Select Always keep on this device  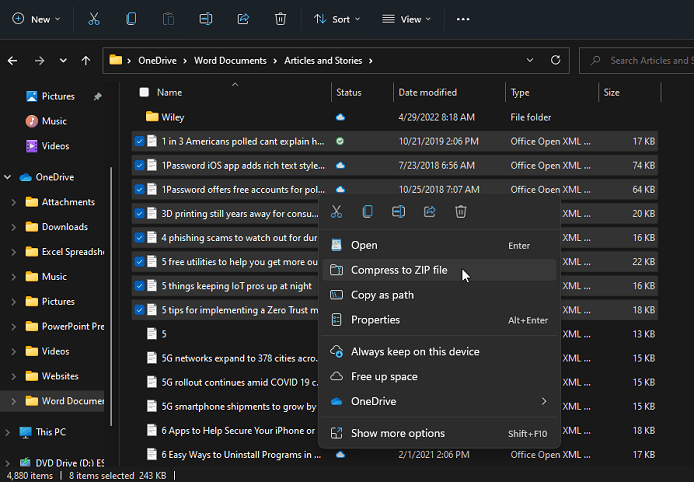click(x=439, y=351)
